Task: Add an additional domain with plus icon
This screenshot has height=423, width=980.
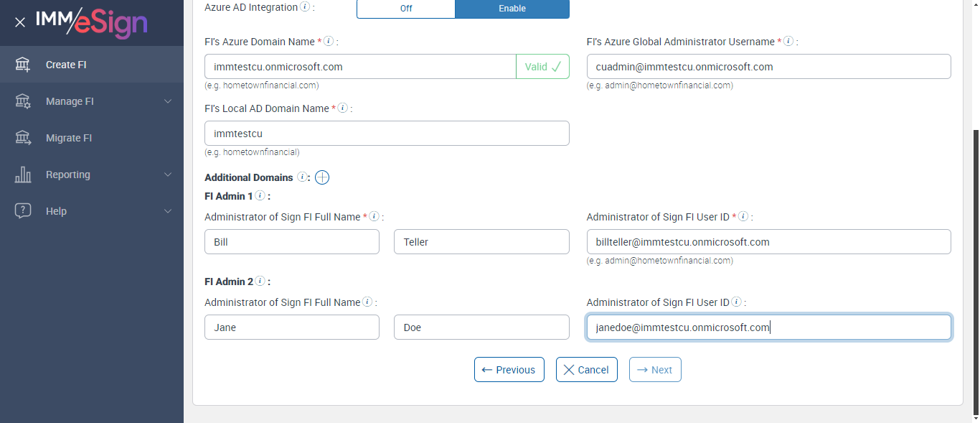Action: click(322, 177)
